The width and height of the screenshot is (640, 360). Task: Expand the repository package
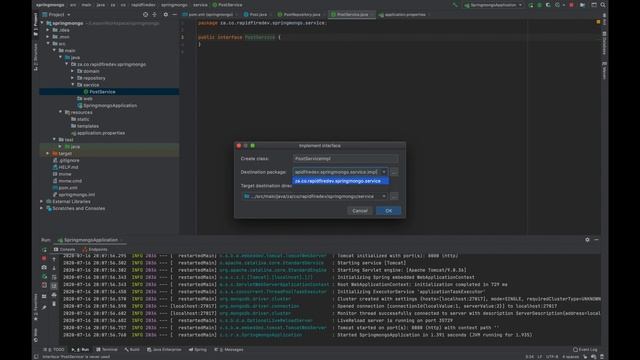pos(73,78)
